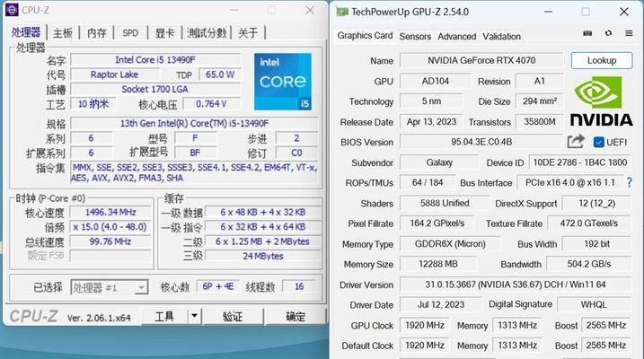Switch to the Sensors tab in GPU-Z
The width and height of the screenshot is (644, 359).
coord(415,37)
